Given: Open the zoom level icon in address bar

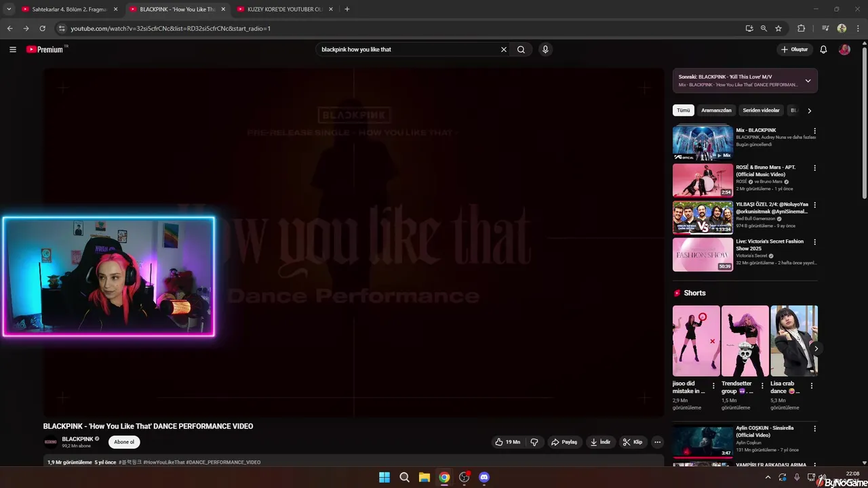Looking at the screenshot, I should 764,28.
